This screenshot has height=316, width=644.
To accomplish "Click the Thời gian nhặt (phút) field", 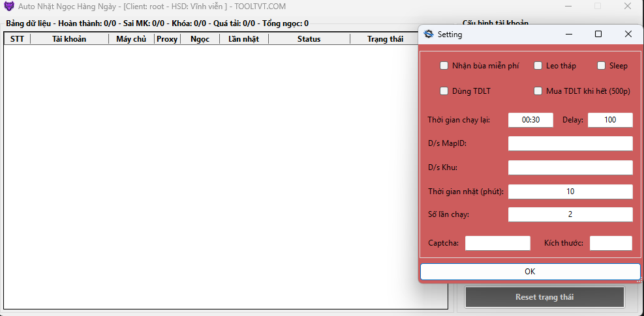I will click(570, 192).
